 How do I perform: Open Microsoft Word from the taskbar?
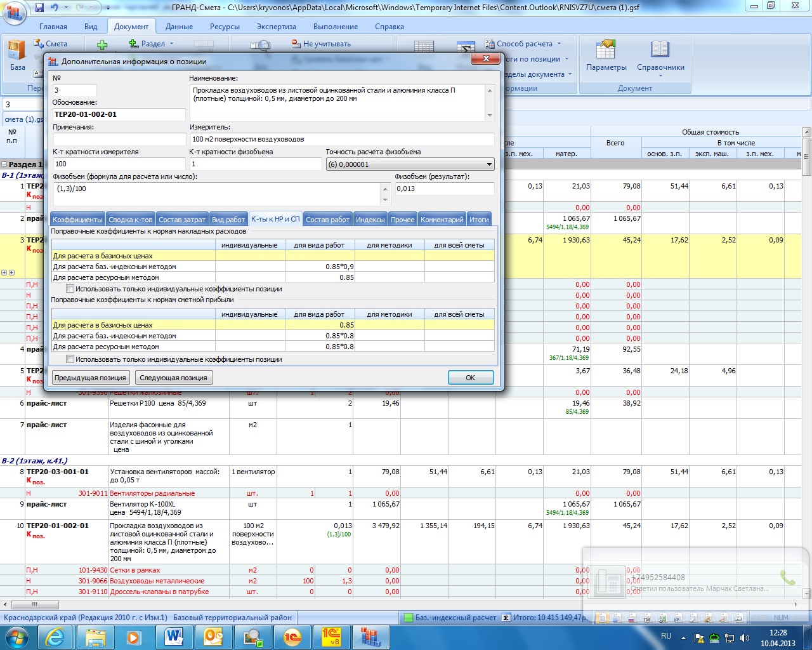173,636
